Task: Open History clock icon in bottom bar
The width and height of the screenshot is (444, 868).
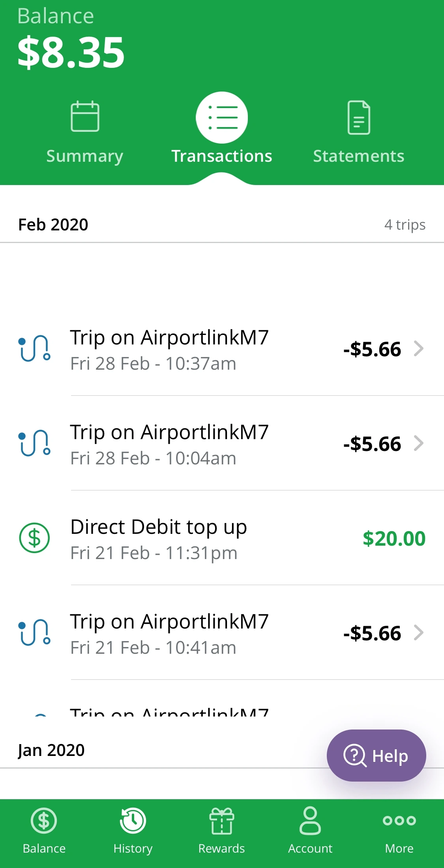Action: click(133, 821)
